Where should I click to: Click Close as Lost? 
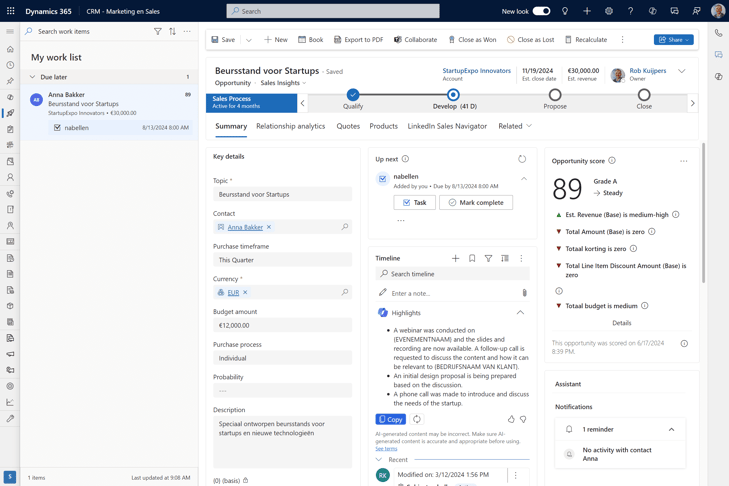tap(530, 40)
